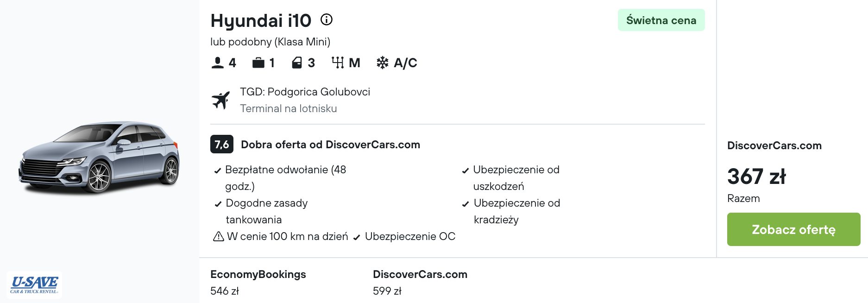This screenshot has width=868, height=303.
Task: Select the EconomyBookings 546 zł offer
Action: [x=258, y=282]
